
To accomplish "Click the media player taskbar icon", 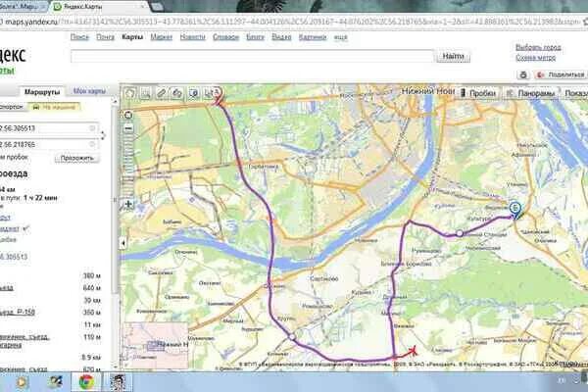I will click(22, 382).
